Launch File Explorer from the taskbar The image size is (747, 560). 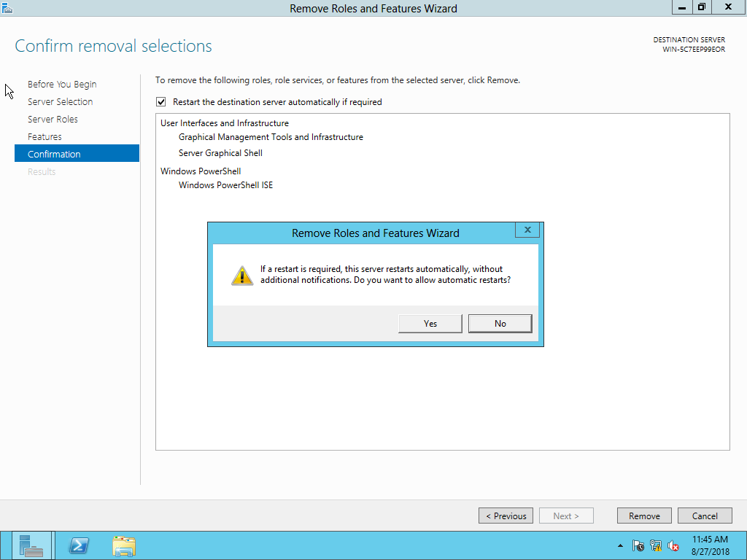click(123, 545)
